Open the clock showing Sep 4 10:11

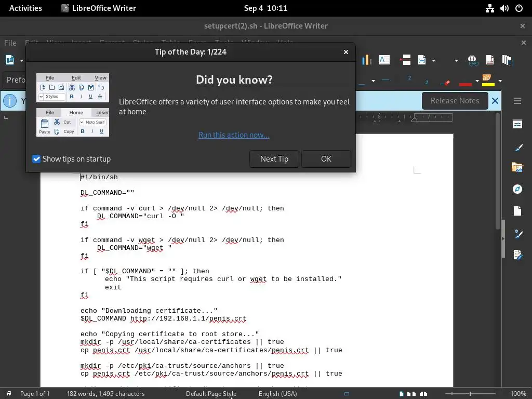pyautogui.click(x=265, y=8)
